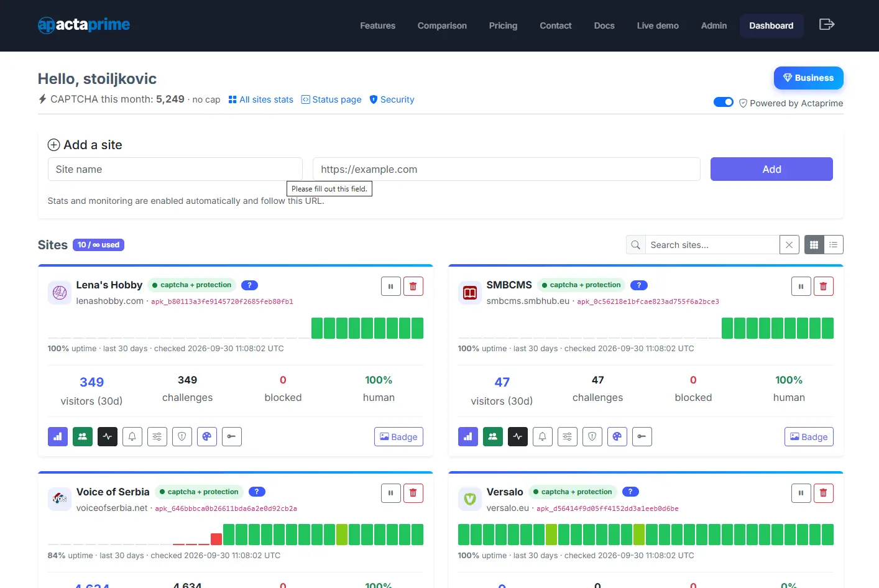
Task: Delete the Voice of Serbia site
Action: 413,494
